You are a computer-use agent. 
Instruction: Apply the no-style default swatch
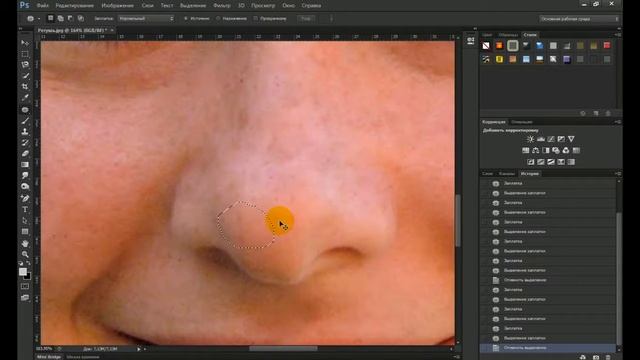[486, 45]
